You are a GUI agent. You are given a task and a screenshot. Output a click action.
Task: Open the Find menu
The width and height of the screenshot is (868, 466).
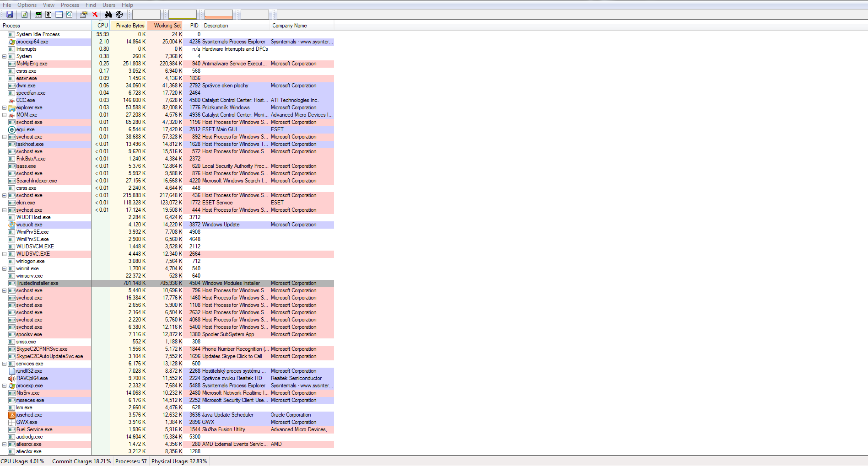click(x=91, y=5)
